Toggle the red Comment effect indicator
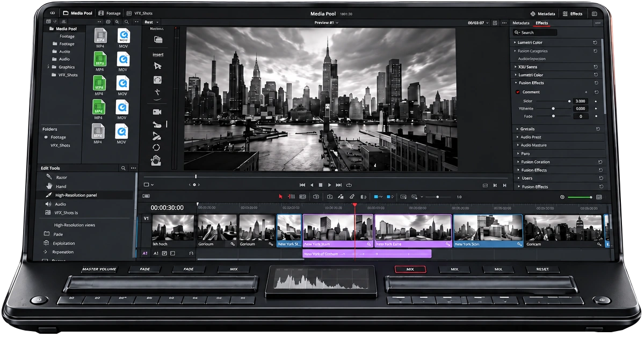The width and height of the screenshot is (644, 337). click(x=518, y=92)
